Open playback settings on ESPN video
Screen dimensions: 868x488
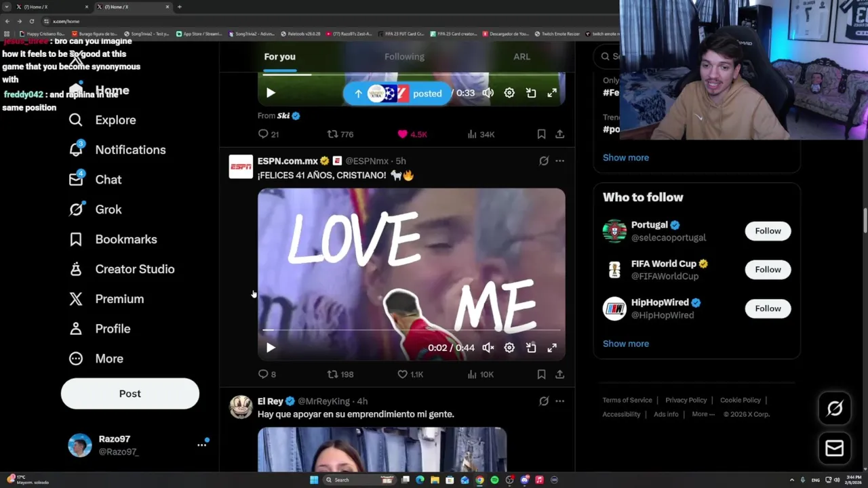tap(509, 348)
